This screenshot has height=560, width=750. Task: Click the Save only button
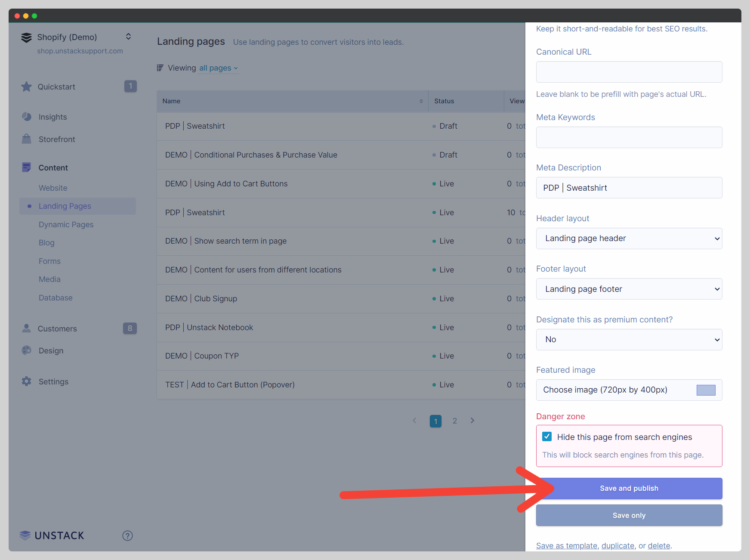(629, 515)
